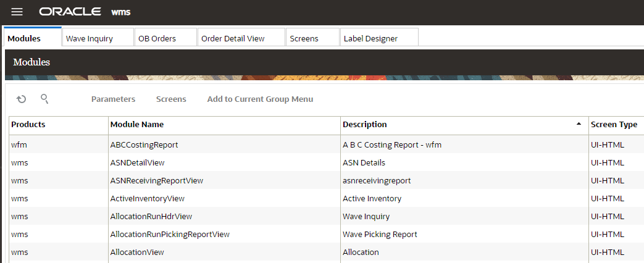This screenshot has width=644, height=263.
Task: Sort by the Products column header
Action: click(x=28, y=124)
